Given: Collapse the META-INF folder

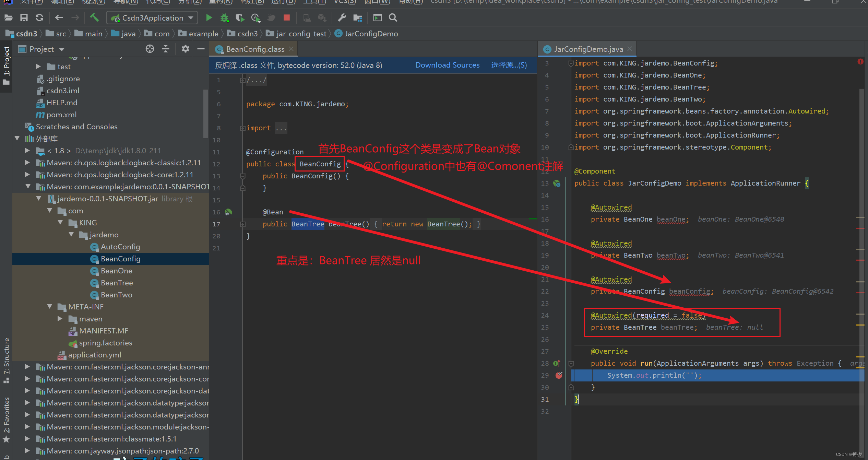Looking at the screenshot, I should [x=49, y=307].
